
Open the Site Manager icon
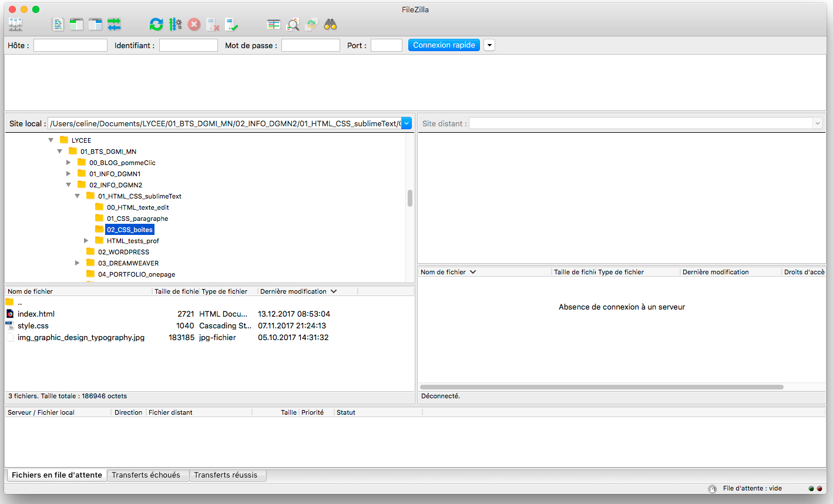pyautogui.click(x=15, y=24)
